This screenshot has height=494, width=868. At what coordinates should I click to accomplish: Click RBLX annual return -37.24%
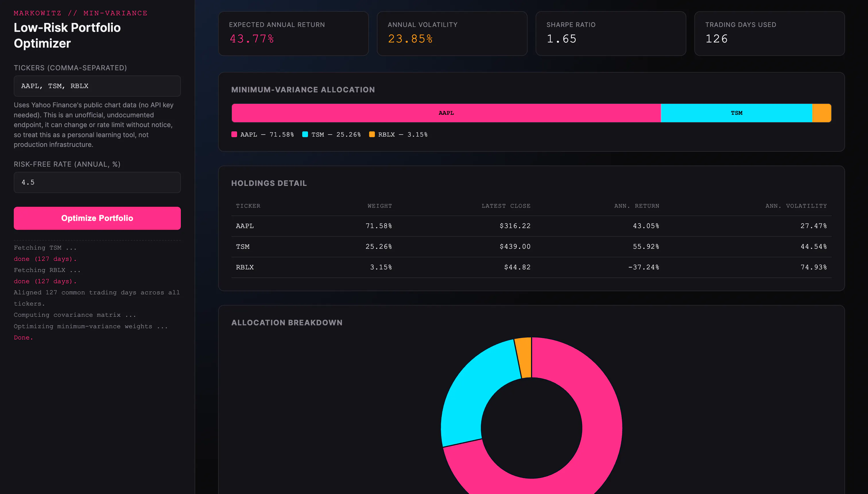click(644, 267)
